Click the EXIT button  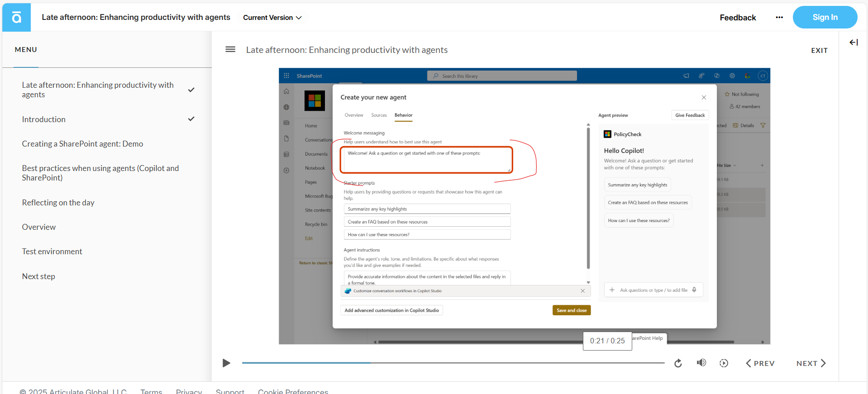[x=819, y=51]
